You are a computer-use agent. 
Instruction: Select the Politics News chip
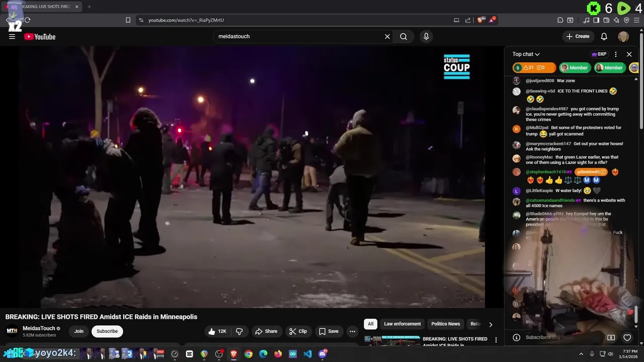pyautogui.click(x=446, y=324)
